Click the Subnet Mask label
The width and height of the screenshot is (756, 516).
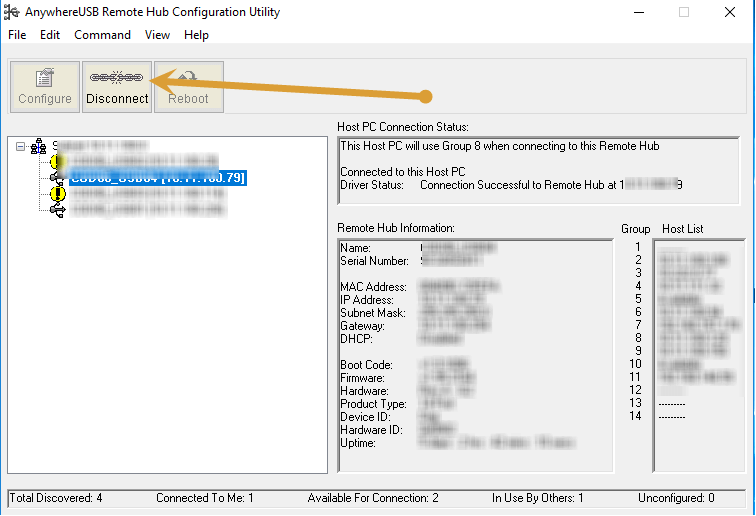click(x=373, y=313)
